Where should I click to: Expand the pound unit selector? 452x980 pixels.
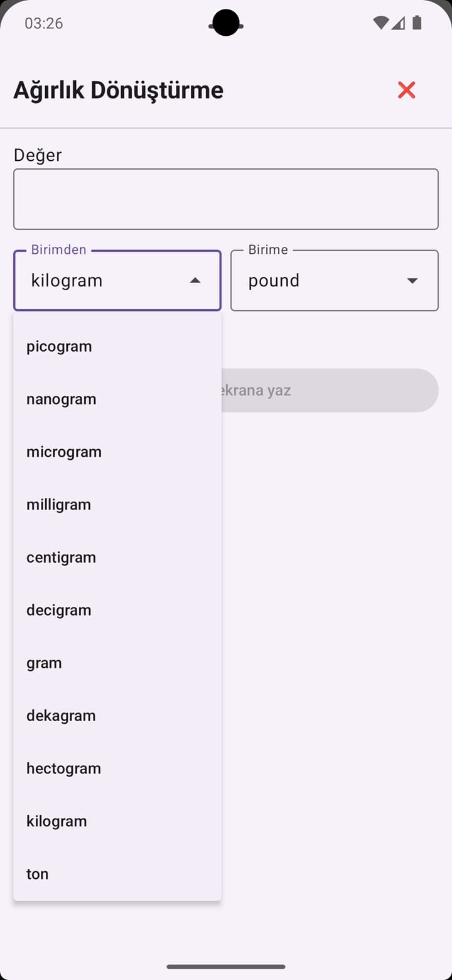(335, 280)
